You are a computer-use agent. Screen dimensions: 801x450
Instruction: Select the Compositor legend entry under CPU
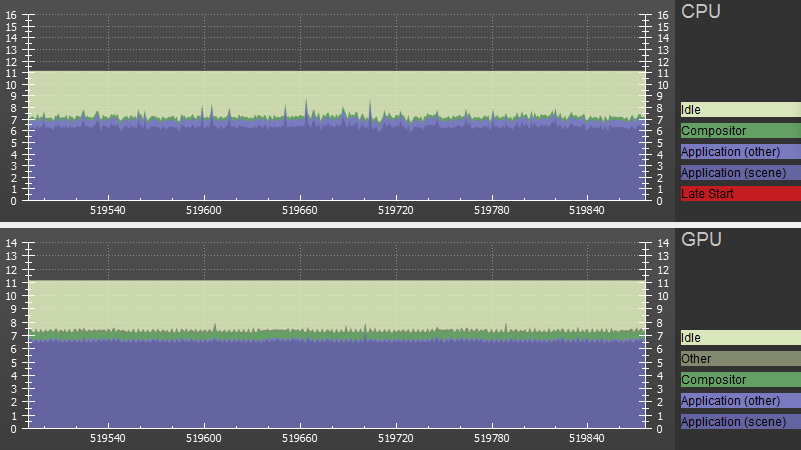click(739, 131)
